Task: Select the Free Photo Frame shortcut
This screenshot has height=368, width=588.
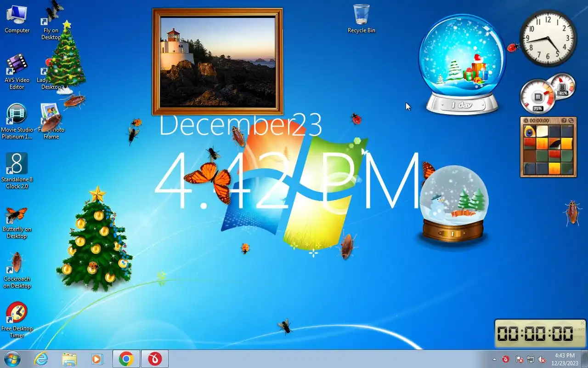Action: point(51,121)
